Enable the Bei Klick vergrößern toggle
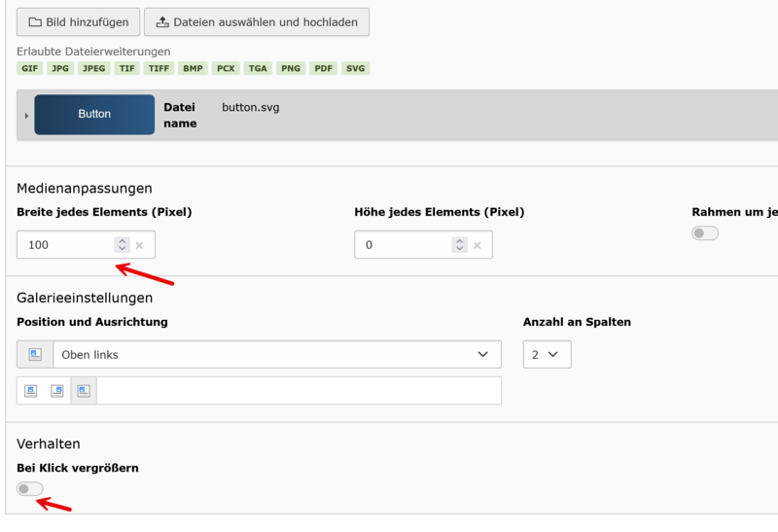 pyautogui.click(x=30, y=488)
